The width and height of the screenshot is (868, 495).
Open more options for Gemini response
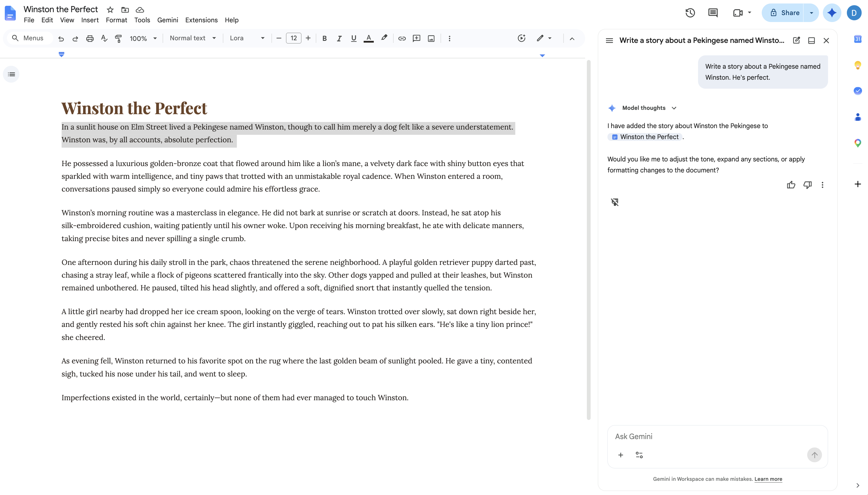point(822,185)
